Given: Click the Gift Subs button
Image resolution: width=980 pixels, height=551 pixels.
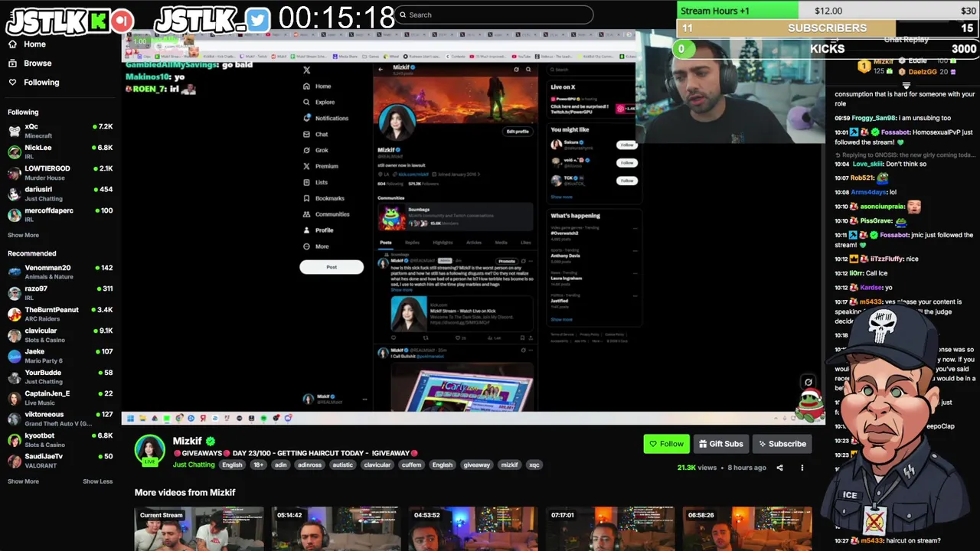Looking at the screenshot, I should point(720,444).
